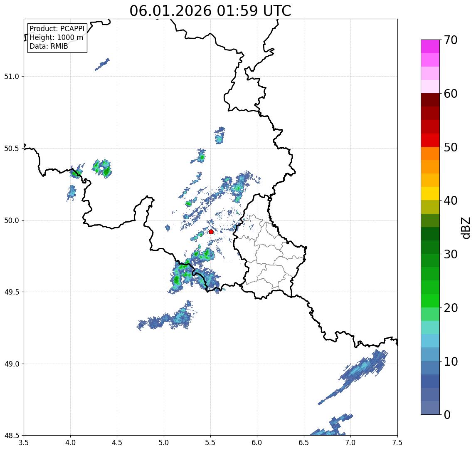Click the 4.5 longitude tick label
The image size is (476, 451).
pos(117,443)
